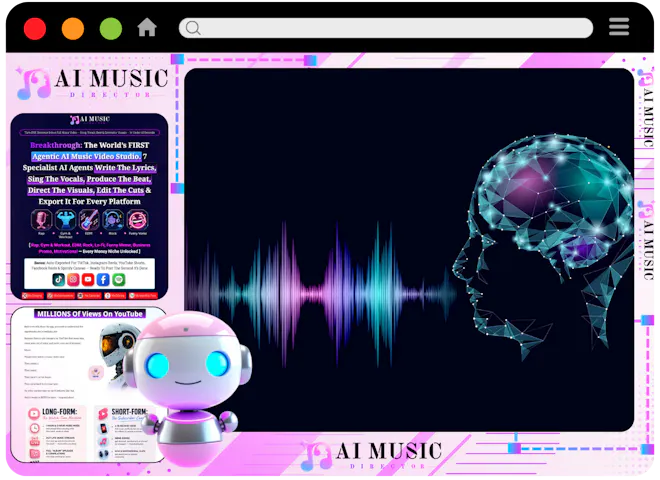Select the Gym & Workout muscle icon
660x480 pixels.
coord(66,220)
